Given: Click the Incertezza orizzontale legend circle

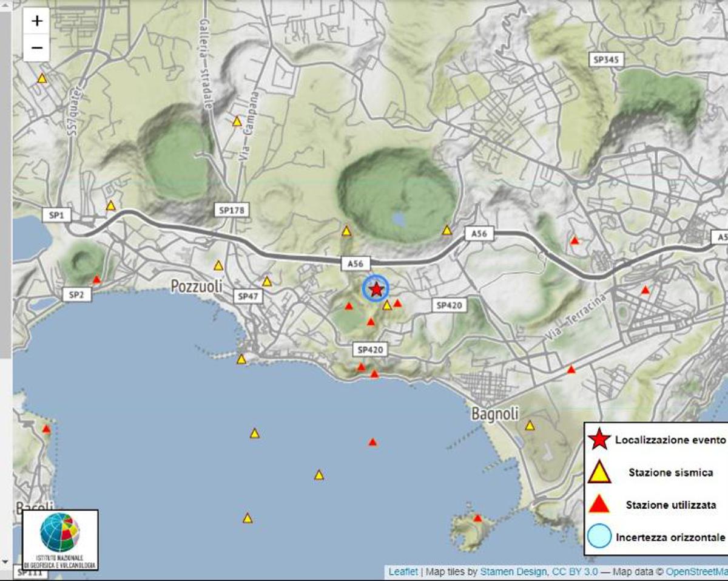Looking at the screenshot, I should tap(599, 537).
